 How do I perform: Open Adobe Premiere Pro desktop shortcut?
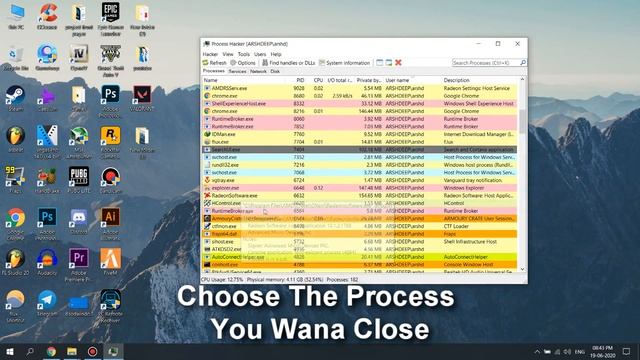pos(79,264)
